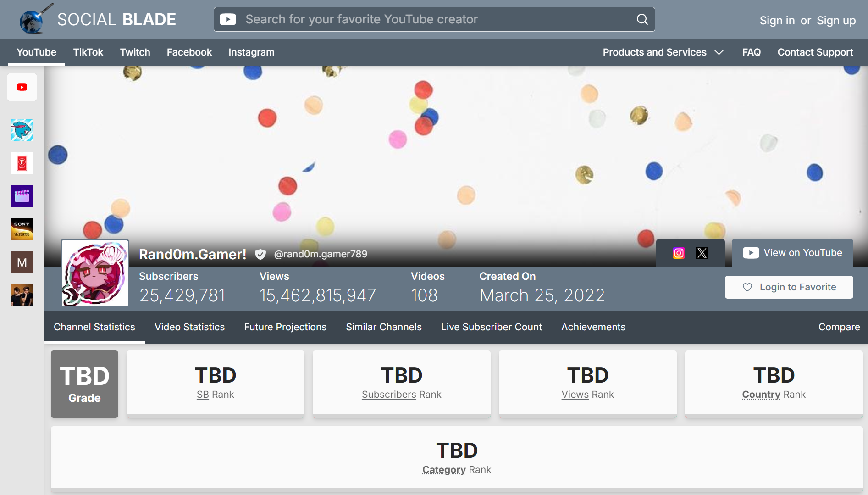Viewport: 868px width, 495px height.
Task: Switch to the Instagram platform tab
Action: [x=251, y=52]
